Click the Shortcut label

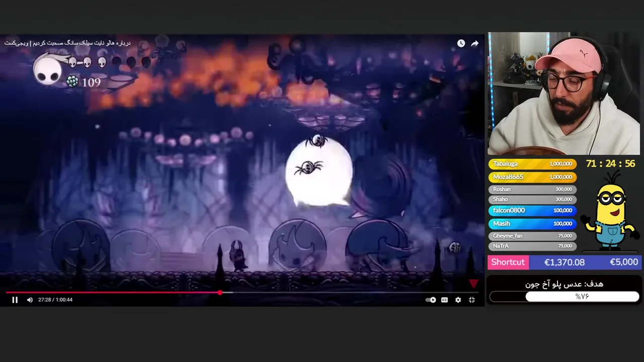click(508, 262)
